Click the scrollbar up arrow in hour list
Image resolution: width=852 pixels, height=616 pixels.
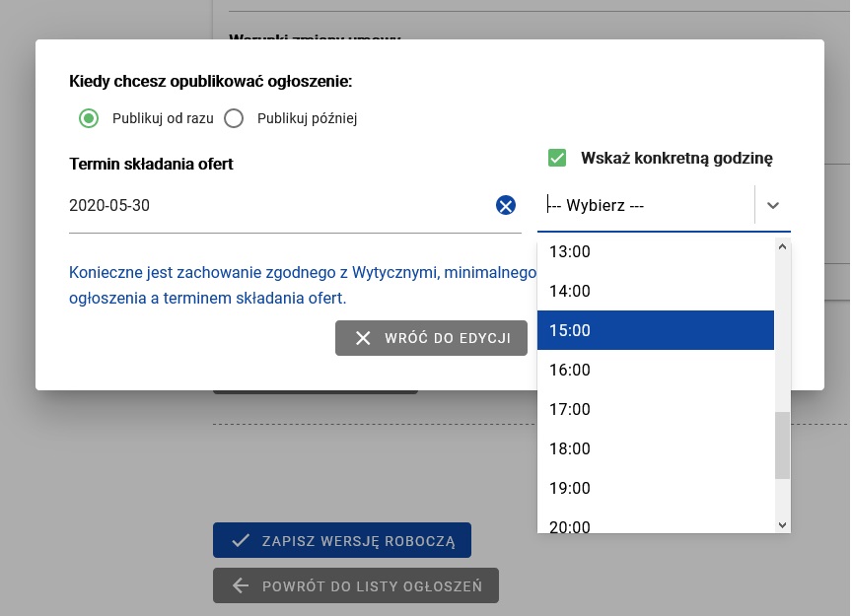(x=783, y=247)
